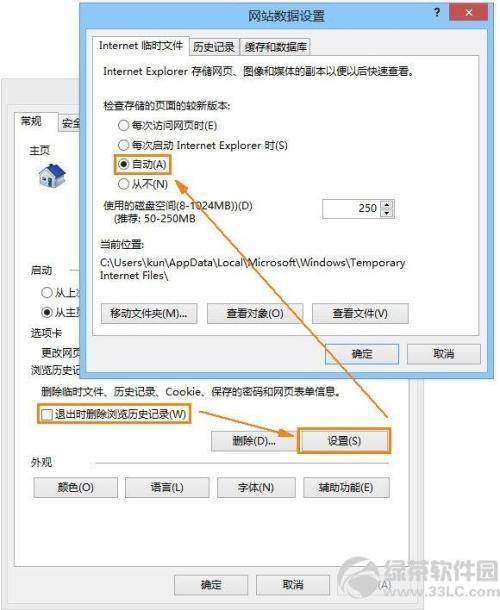Viewport: 500px width, 610px height.
Task: Decrease disk space with down arrow
Action: click(x=386, y=213)
